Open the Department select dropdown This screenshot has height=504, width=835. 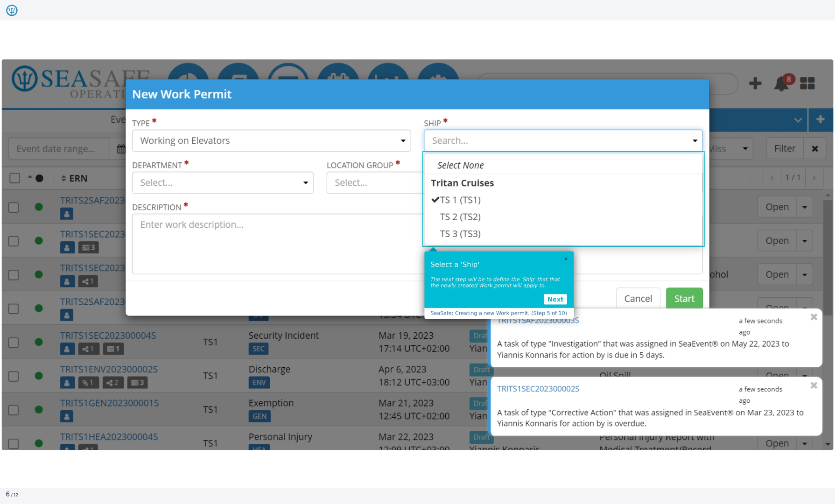[223, 182]
